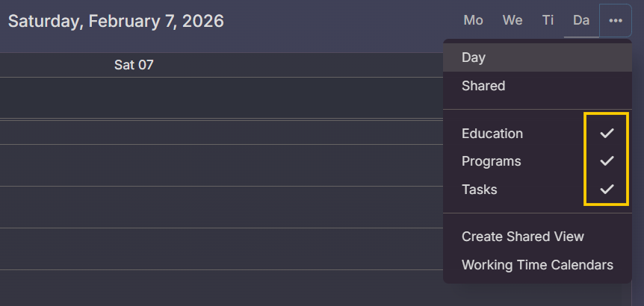Select the Da view tab
644x306 pixels.
click(581, 21)
